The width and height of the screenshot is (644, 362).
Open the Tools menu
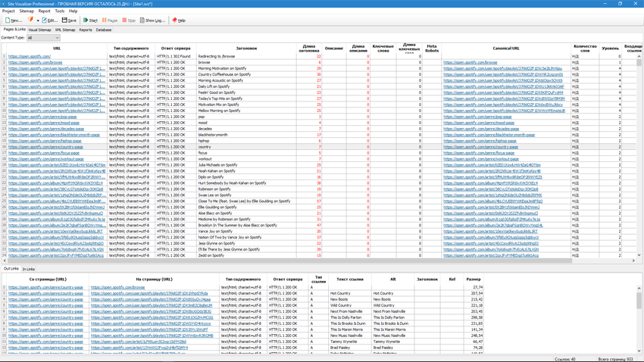click(60, 11)
